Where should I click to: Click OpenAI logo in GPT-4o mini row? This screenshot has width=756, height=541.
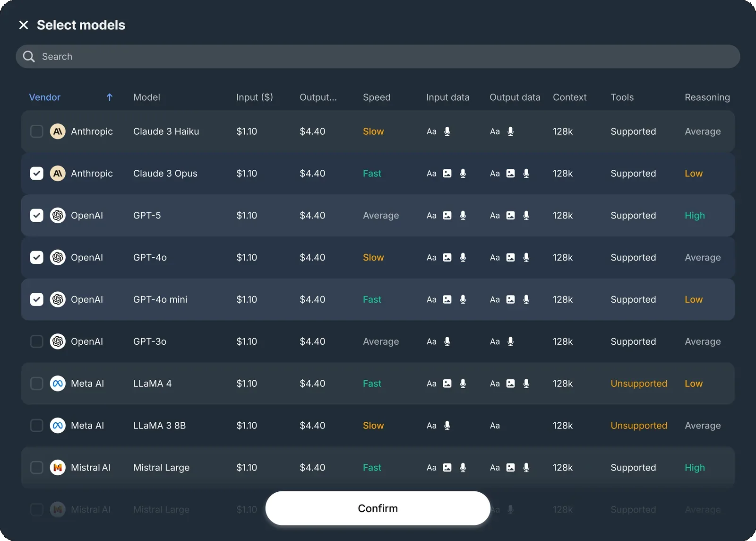pyautogui.click(x=58, y=300)
